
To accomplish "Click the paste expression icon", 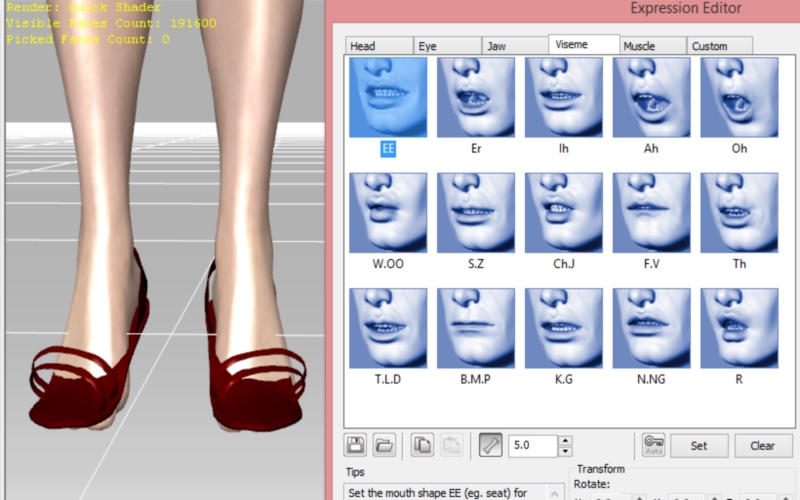I will 452,446.
